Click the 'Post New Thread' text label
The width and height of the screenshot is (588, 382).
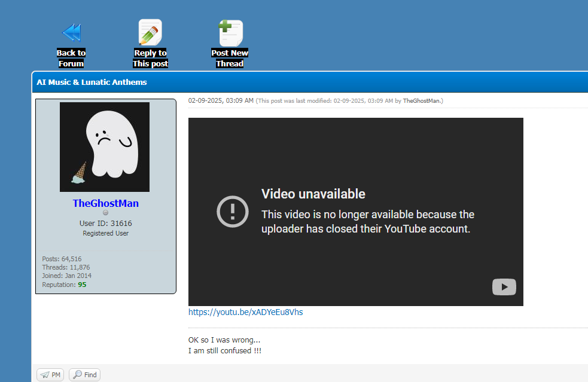230,58
